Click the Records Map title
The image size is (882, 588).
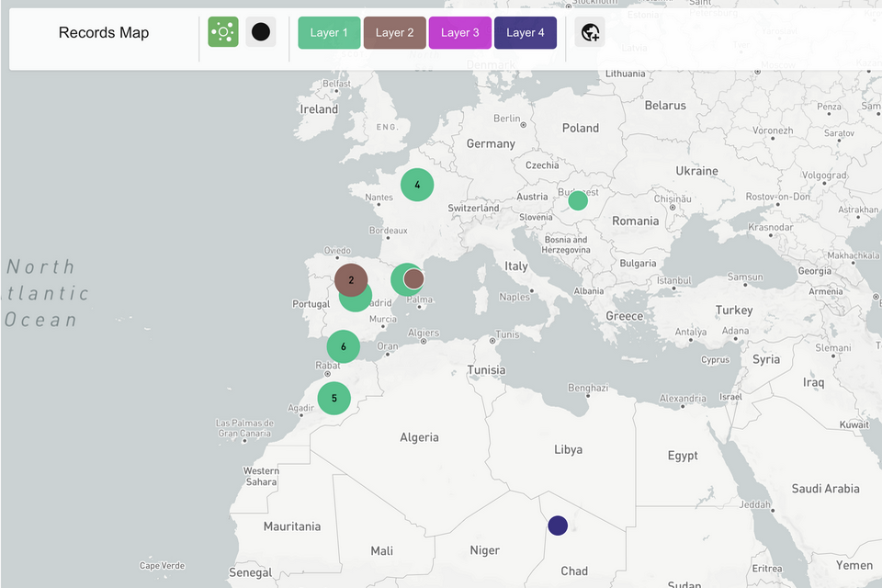point(104,33)
